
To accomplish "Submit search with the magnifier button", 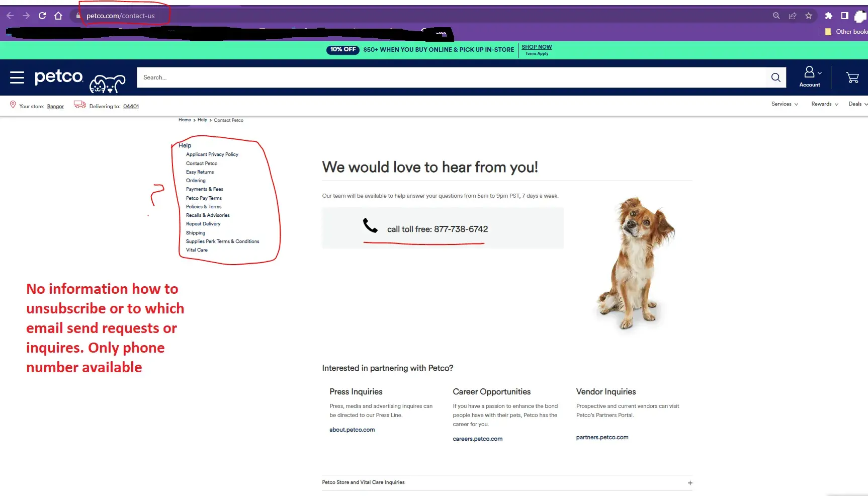I will click(x=775, y=77).
